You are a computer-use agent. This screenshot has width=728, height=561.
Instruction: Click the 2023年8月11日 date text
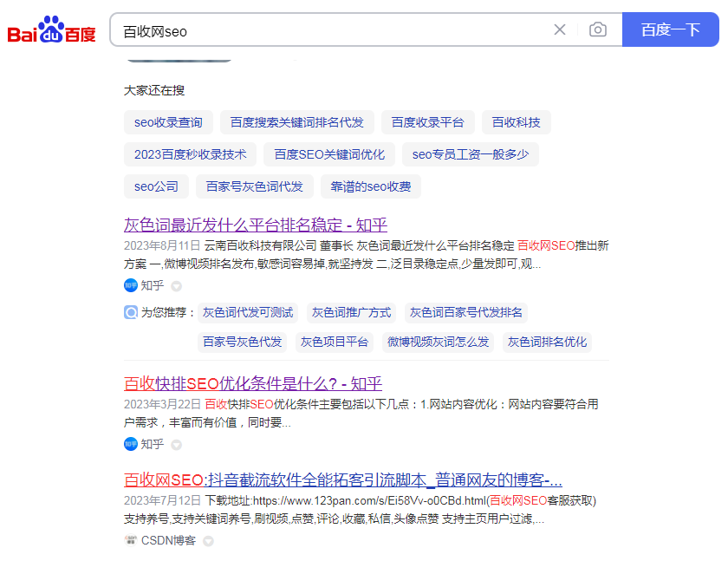point(162,245)
